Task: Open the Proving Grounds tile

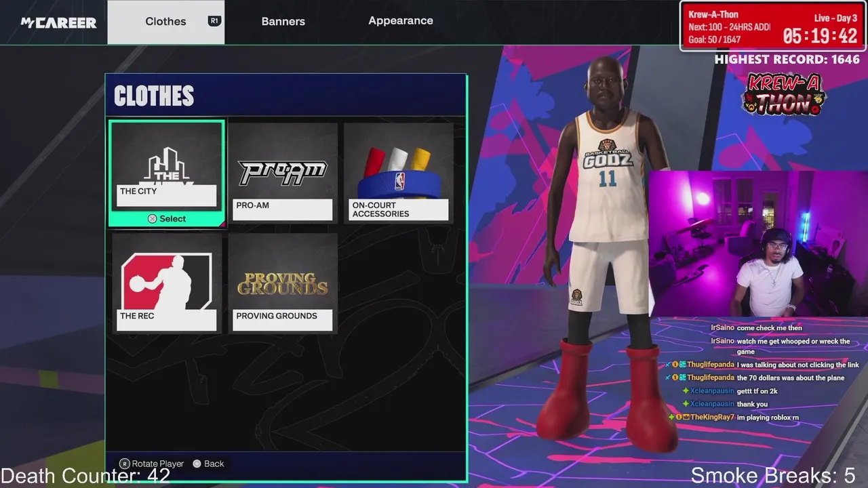Action: [283, 283]
